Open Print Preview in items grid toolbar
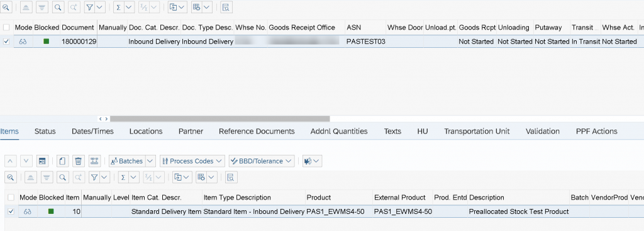Image resolution: width=644 pixels, height=231 pixels. pyautogui.click(x=231, y=177)
